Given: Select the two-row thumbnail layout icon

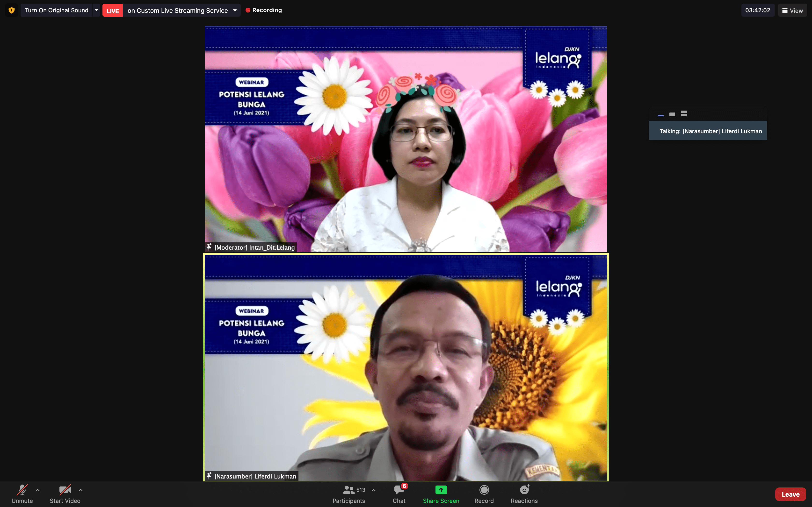Looking at the screenshot, I should (684, 114).
